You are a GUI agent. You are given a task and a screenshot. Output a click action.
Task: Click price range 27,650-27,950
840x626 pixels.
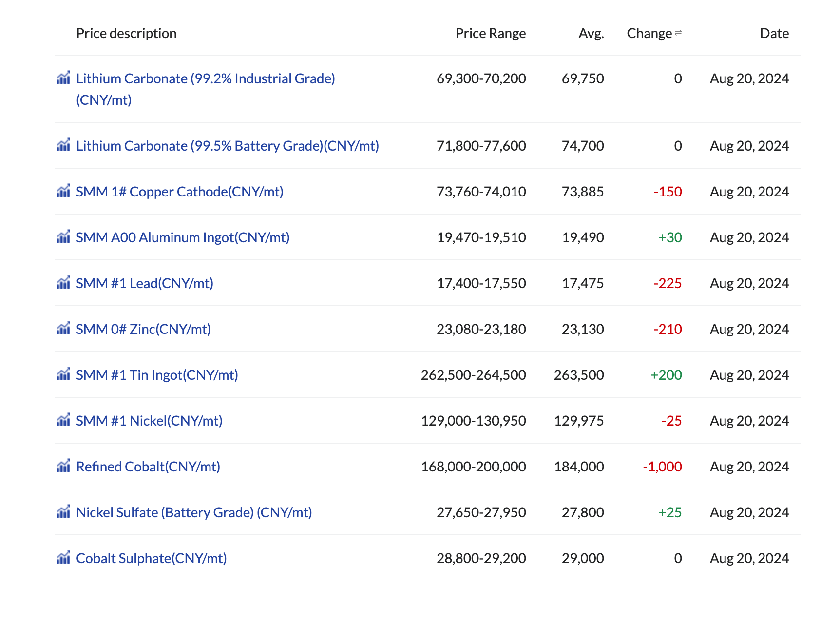point(481,512)
